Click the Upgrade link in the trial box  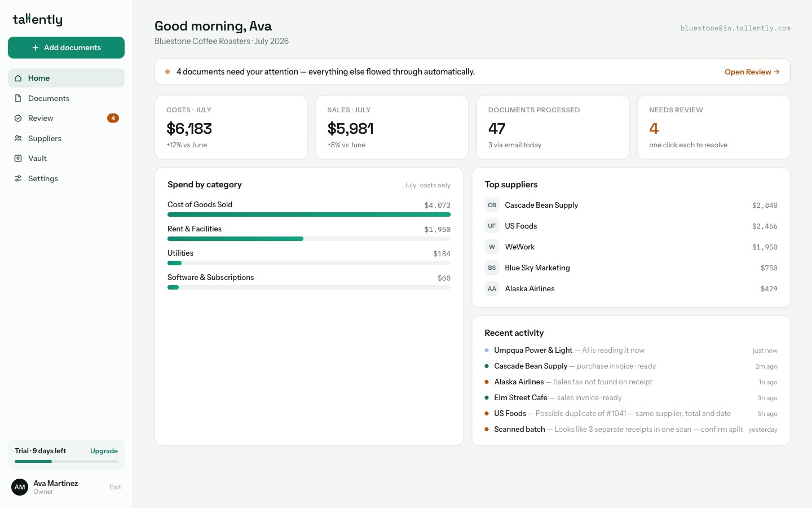(104, 451)
